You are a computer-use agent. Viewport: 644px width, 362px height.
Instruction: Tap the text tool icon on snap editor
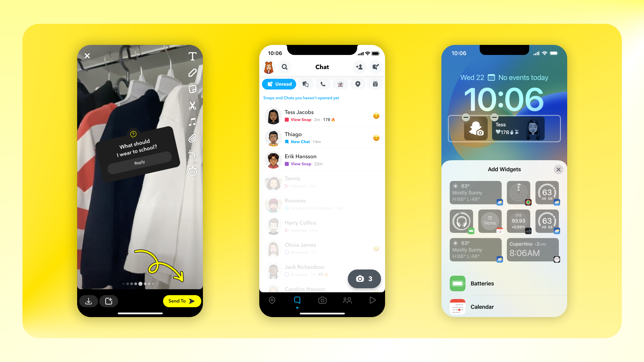[193, 56]
